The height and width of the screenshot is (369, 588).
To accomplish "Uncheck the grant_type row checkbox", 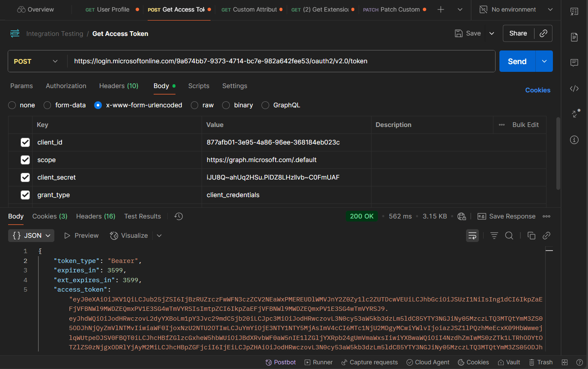I will point(25,195).
